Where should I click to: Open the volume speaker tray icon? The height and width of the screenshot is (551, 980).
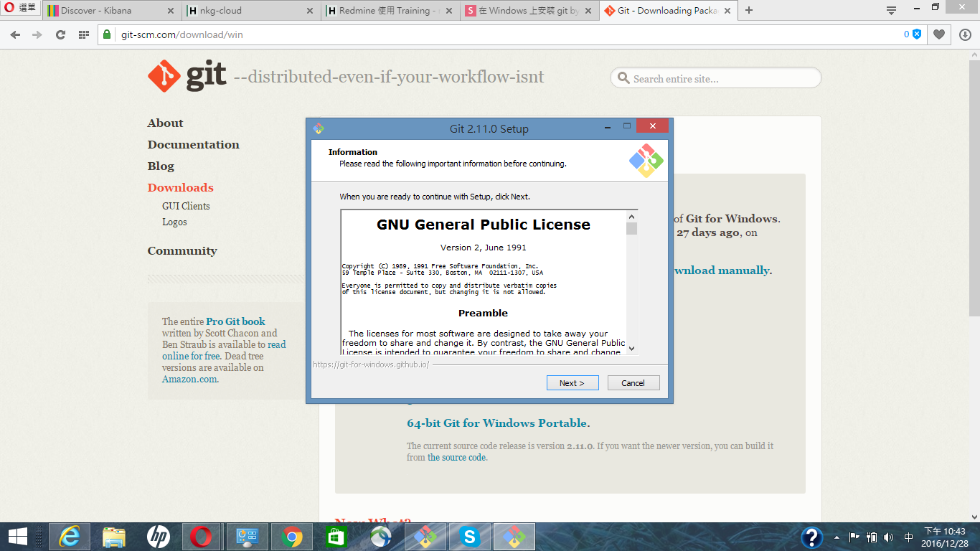pyautogui.click(x=889, y=537)
